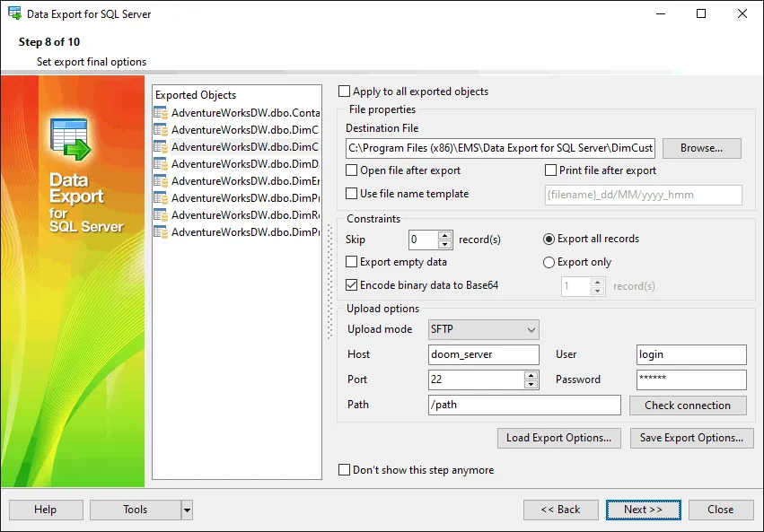Click the Path field containing /path
Image resolution: width=764 pixels, height=532 pixels.
click(x=524, y=405)
